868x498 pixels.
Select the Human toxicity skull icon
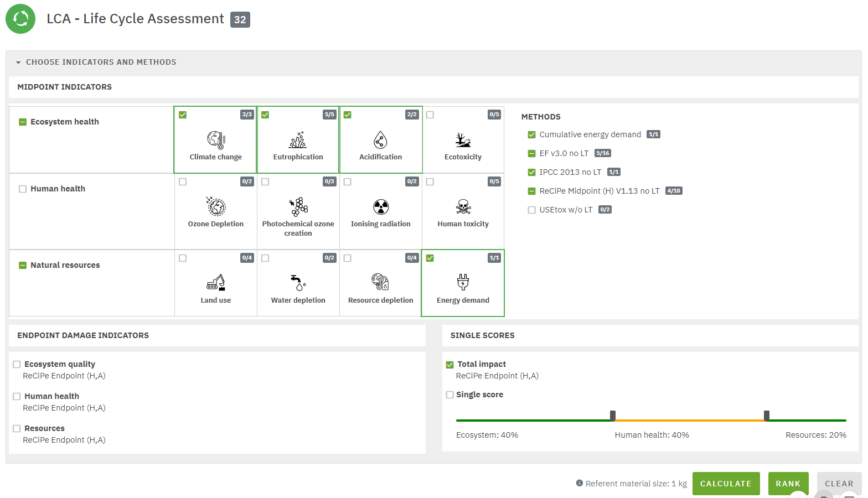click(x=463, y=207)
